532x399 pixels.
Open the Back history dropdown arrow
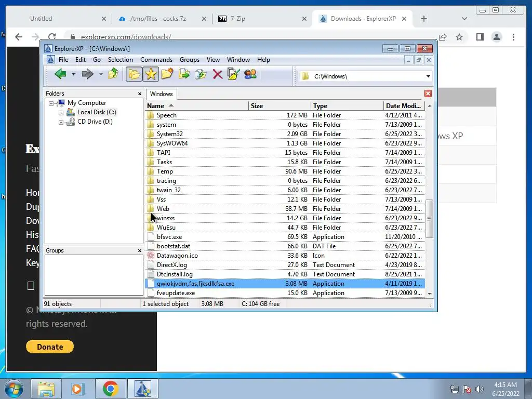pyautogui.click(x=73, y=74)
